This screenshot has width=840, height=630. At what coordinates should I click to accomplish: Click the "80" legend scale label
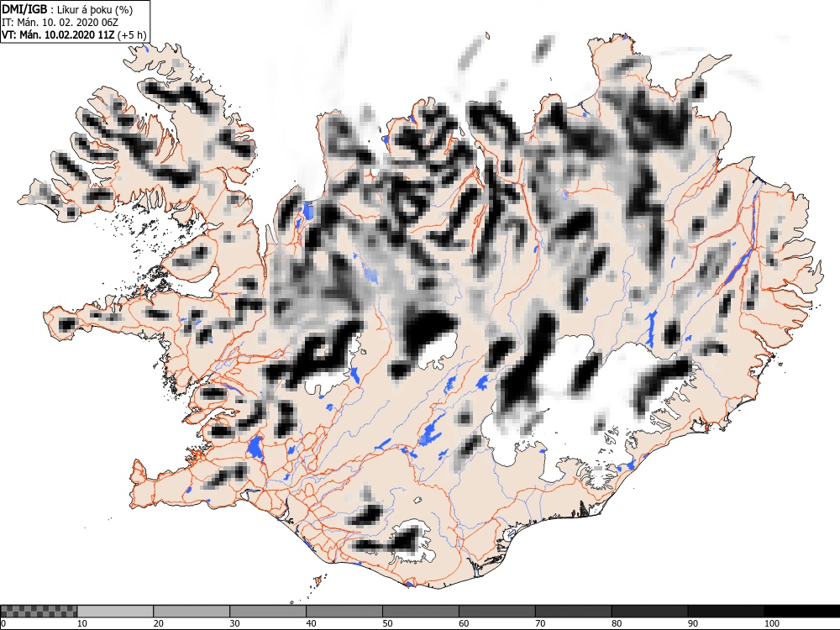[617, 623]
